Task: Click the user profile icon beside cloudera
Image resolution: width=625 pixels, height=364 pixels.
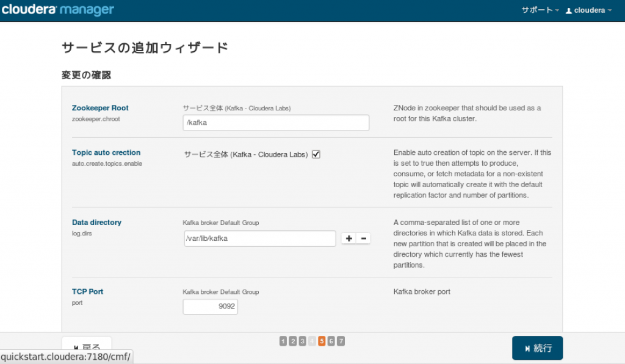Action: click(569, 11)
